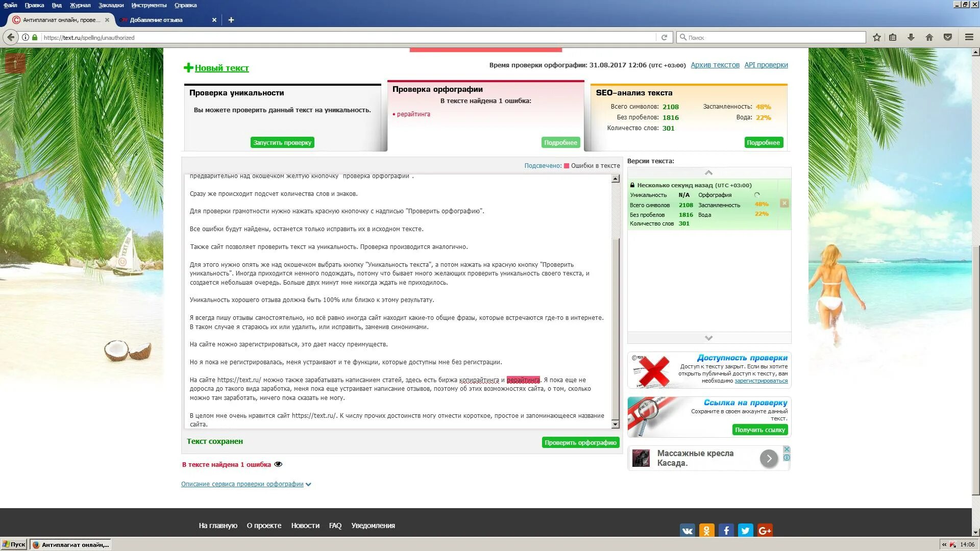The image size is (980, 551).
Task: Click the text area scrollbar up arrow
Action: (x=616, y=179)
